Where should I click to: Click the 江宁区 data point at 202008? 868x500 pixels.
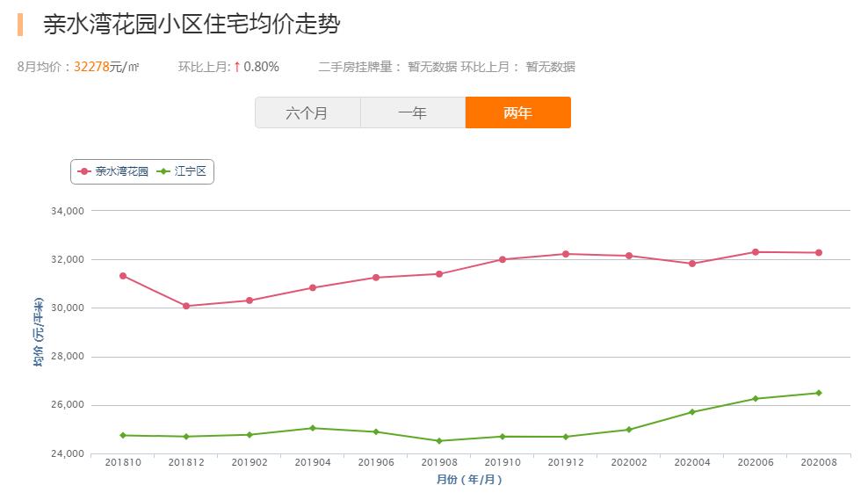[819, 393]
